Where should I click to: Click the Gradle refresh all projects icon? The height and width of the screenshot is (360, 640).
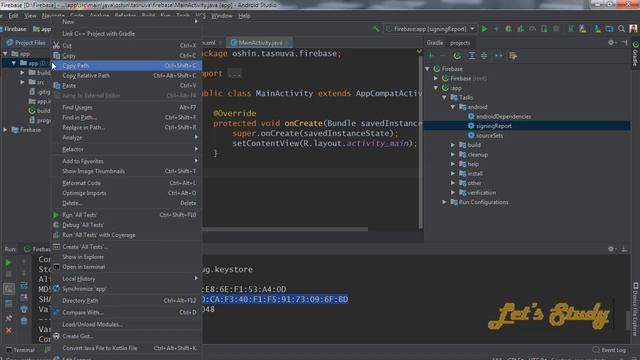click(x=457, y=56)
